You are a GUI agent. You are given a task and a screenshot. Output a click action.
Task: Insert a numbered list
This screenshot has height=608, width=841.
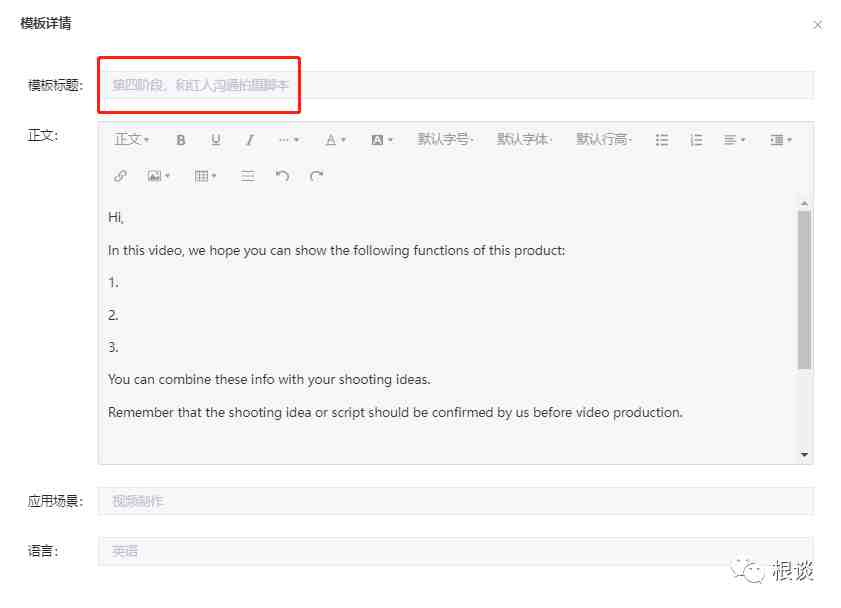696,140
